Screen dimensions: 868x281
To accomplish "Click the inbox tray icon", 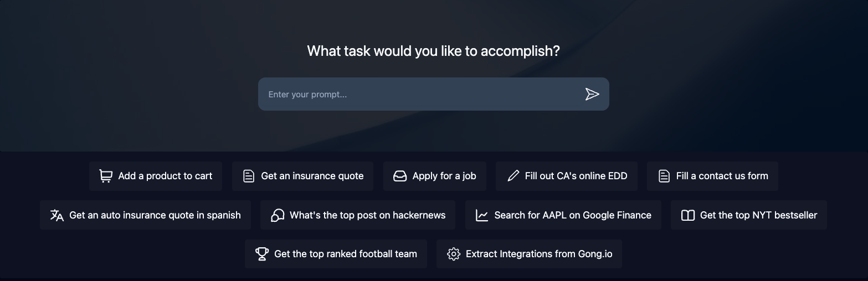I will tap(400, 176).
